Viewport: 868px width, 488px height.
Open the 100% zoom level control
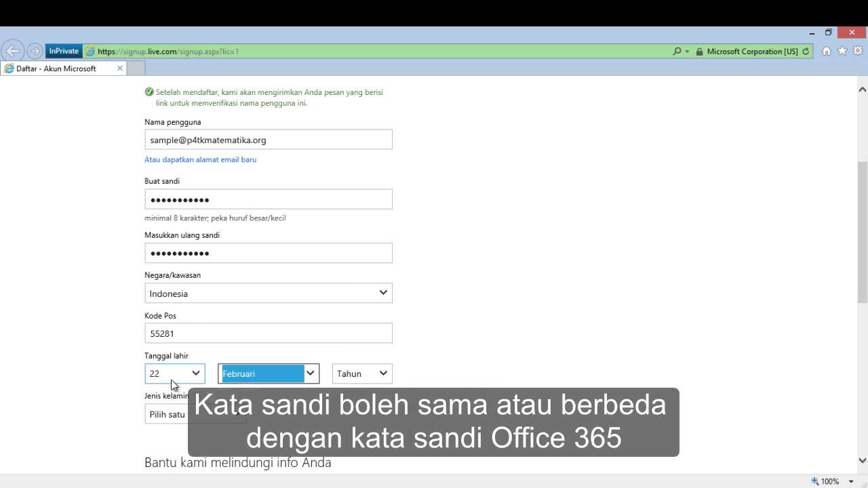[x=831, y=481]
